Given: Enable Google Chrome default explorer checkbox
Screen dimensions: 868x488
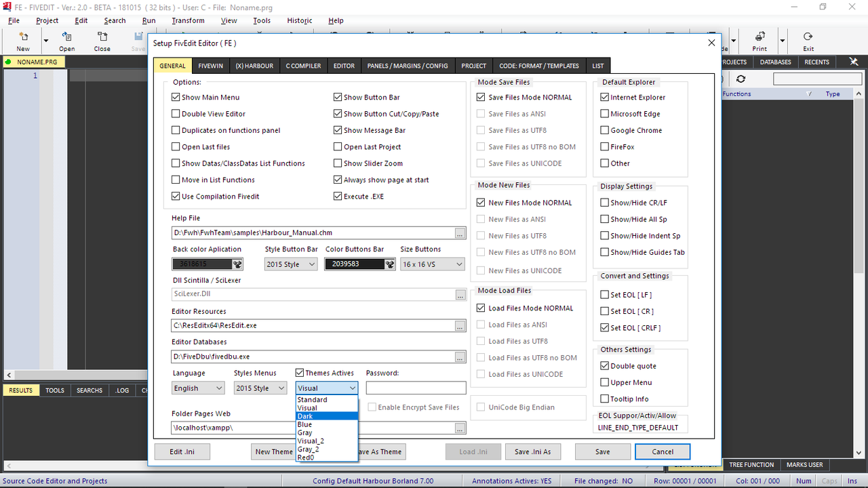Looking at the screenshot, I should coord(605,130).
